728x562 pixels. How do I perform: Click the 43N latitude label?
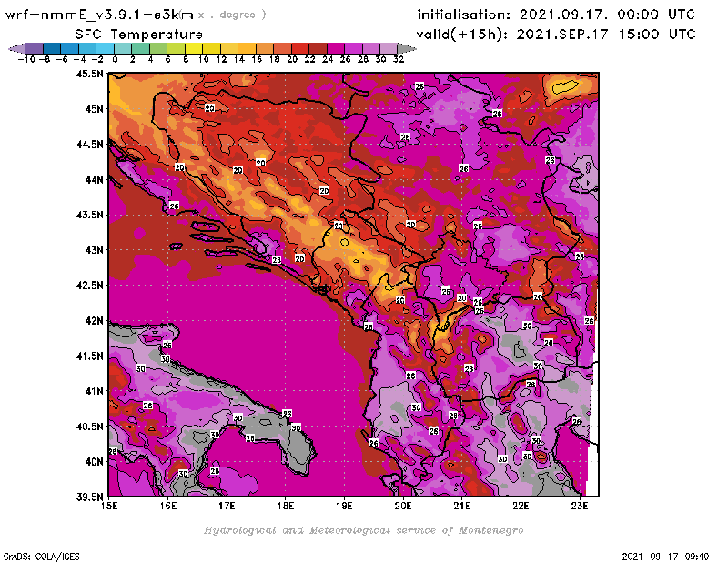coord(94,250)
